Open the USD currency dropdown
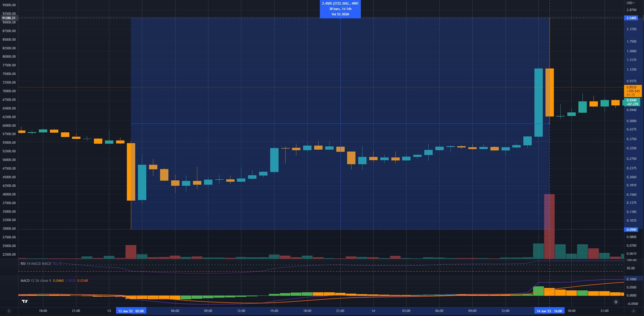 (630, 3)
